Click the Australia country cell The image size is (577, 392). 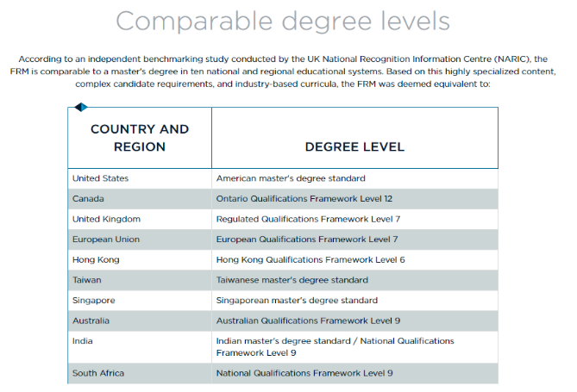(91, 320)
